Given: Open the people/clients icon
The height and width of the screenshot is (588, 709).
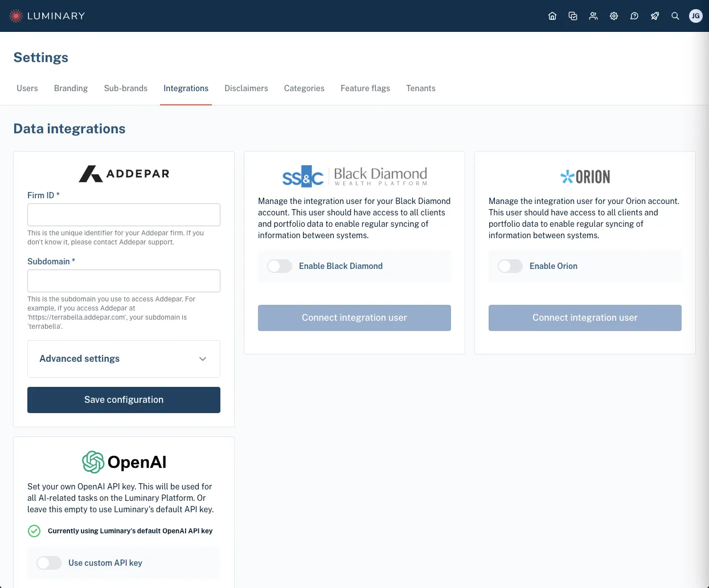Looking at the screenshot, I should pos(593,16).
